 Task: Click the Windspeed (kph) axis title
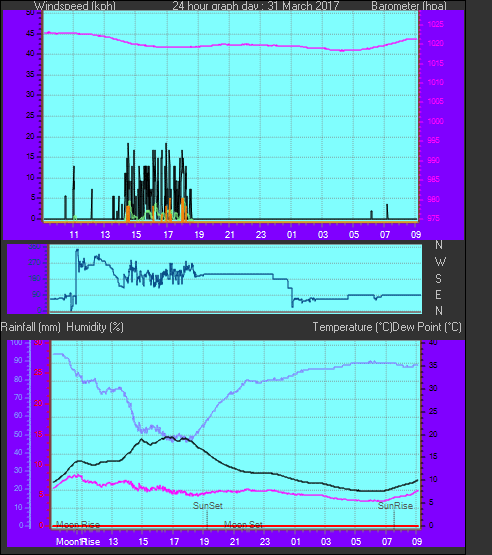75,6
